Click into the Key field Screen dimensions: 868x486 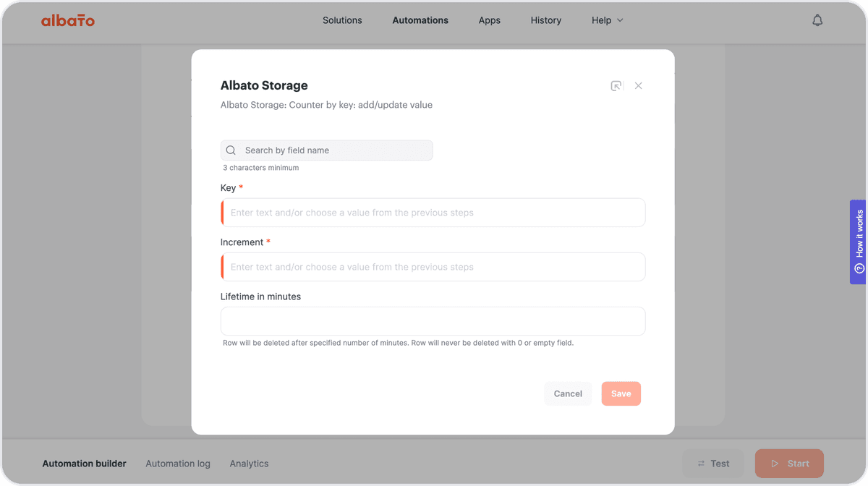433,213
